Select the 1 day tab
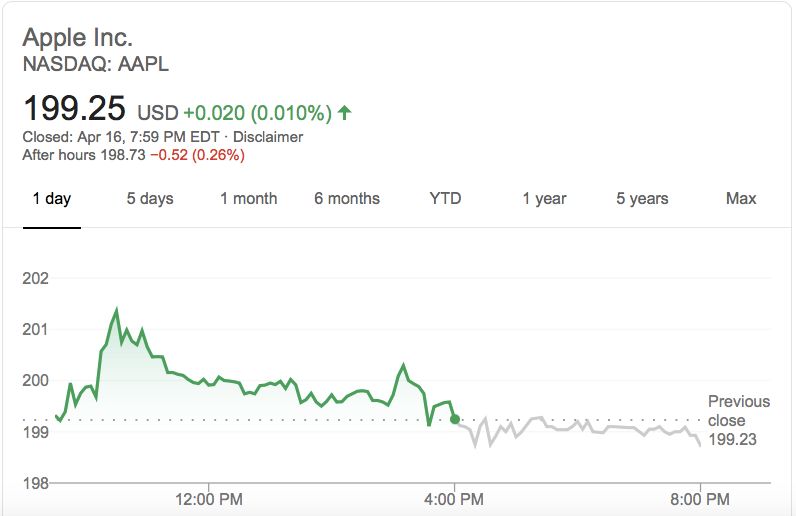This screenshot has height=516, width=796. pyautogui.click(x=52, y=198)
